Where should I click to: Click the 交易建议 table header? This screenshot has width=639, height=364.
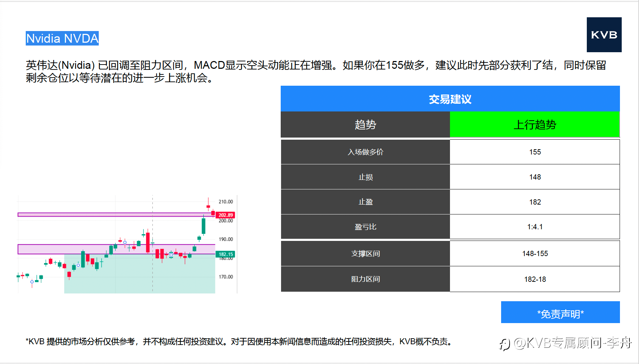coord(450,99)
